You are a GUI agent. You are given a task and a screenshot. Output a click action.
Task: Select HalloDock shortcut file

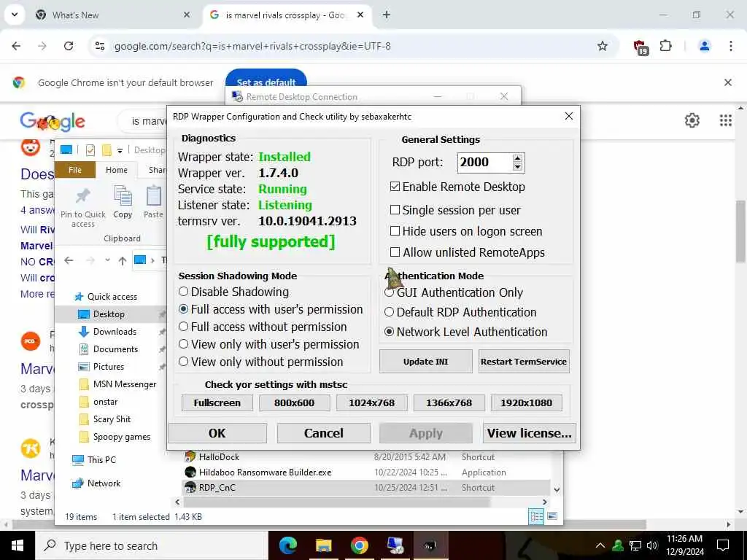pyautogui.click(x=219, y=457)
